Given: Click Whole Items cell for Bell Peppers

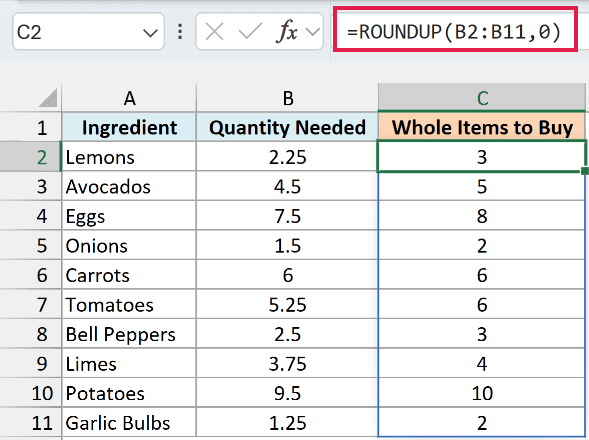Looking at the screenshot, I should (482, 334).
